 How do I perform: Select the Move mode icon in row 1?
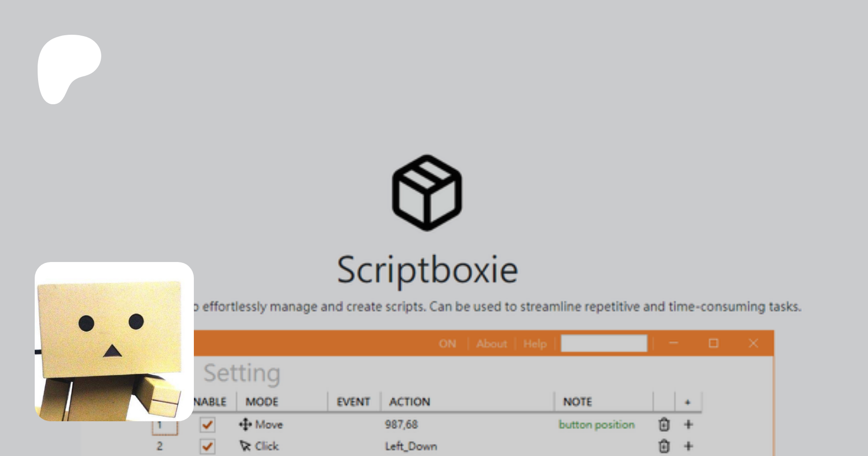click(x=245, y=425)
